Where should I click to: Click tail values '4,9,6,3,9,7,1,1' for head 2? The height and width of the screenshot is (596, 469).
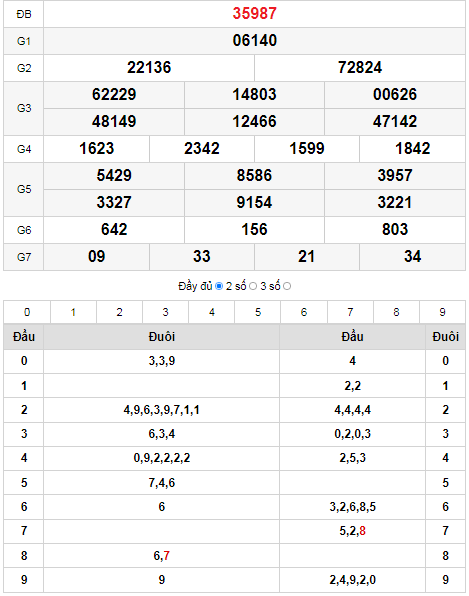coord(162,410)
